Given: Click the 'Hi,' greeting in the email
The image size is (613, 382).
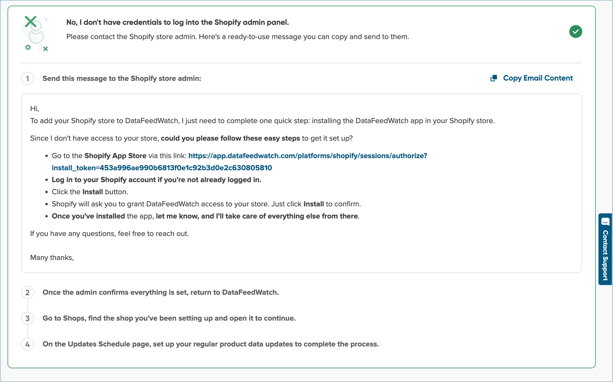Looking at the screenshot, I should [x=35, y=109].
